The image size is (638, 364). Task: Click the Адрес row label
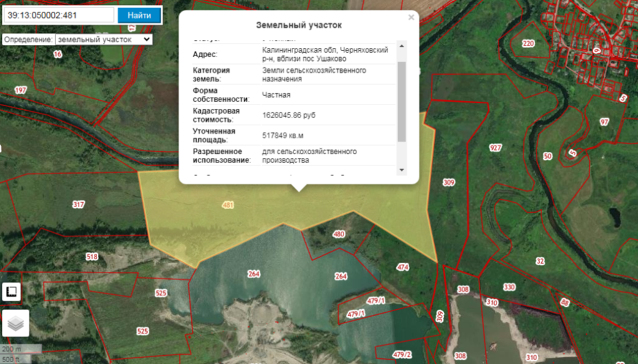pos(205,54)
